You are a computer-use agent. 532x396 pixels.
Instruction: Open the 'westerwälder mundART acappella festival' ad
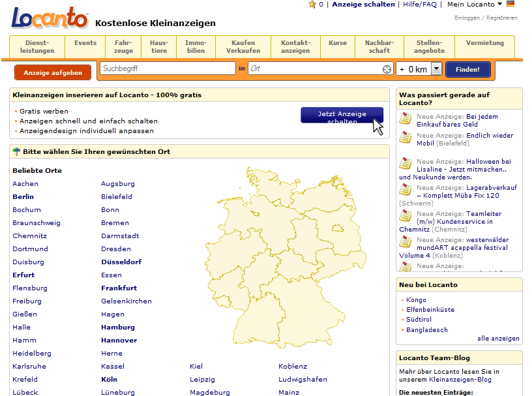click(x=454, y=248)
